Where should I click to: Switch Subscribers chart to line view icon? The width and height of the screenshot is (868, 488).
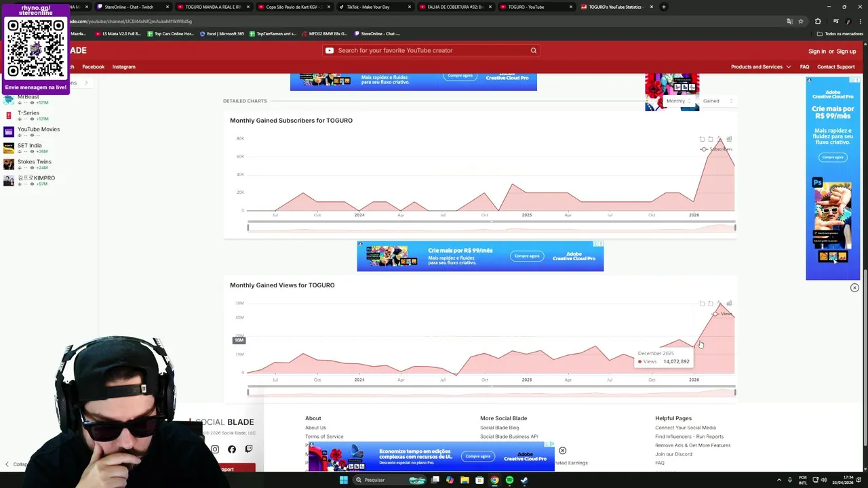point(720,139)
